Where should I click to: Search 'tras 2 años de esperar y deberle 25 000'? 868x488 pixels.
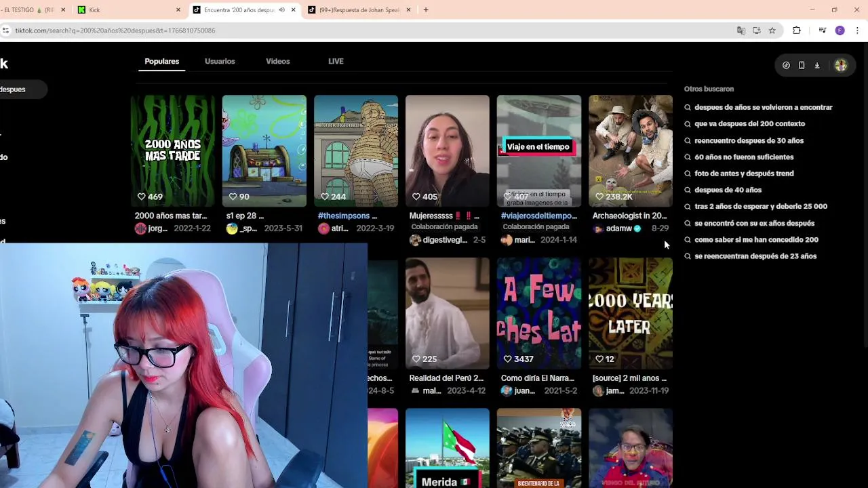[761, 206]
